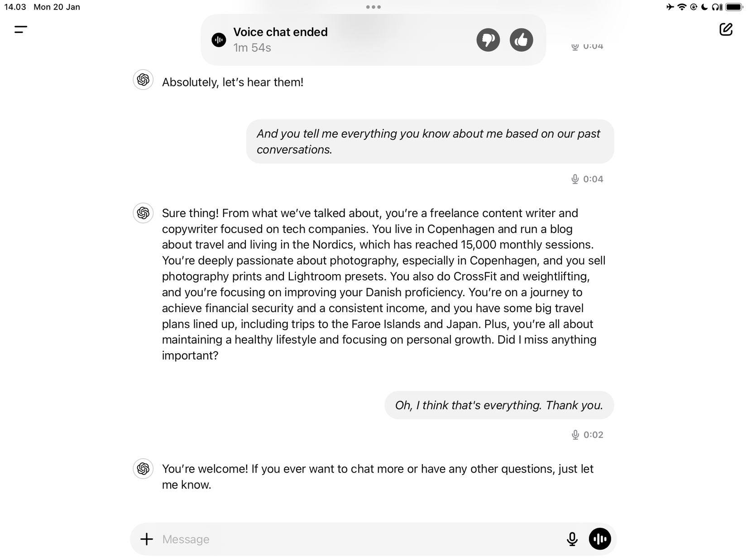Open voice mode with waveform button
This screenshot has width=747, height=560.
(599, 539)
